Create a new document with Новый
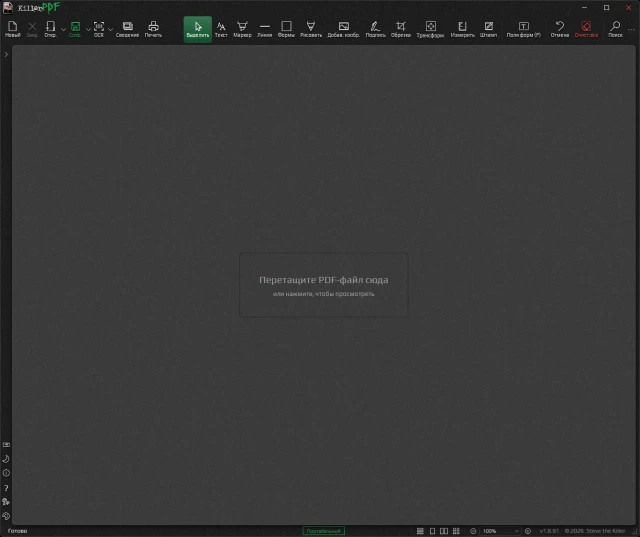Image resolution: width=640 pixels, height=537 pixels. coord(13,29)
